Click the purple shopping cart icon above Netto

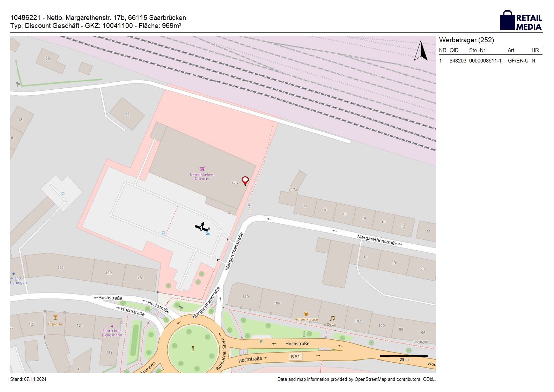(x=202, y=169)
